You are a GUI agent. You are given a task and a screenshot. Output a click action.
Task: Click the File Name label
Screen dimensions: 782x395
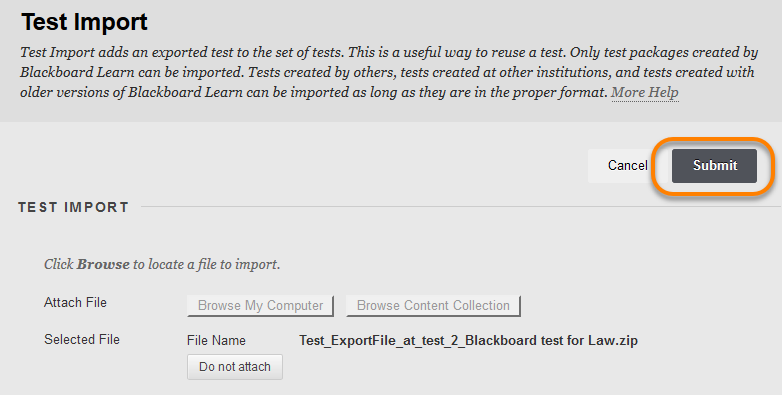[216, 341]
